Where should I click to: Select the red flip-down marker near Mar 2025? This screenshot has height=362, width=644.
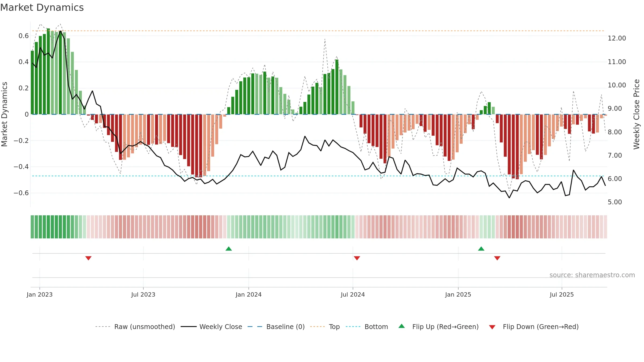pyautogui.click(x=497, y=258)
